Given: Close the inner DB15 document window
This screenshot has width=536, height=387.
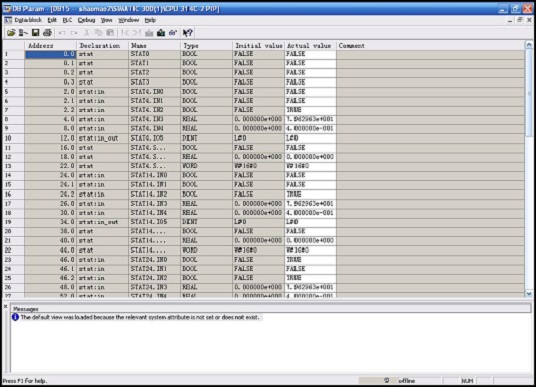Looking at the screenshot, I should click(529, 20).
